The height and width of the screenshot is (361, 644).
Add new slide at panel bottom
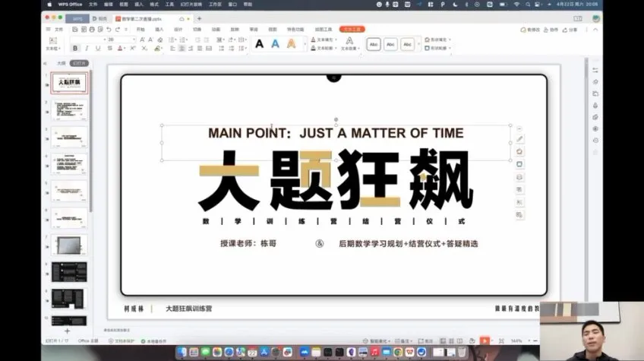[x=67, y=331]
